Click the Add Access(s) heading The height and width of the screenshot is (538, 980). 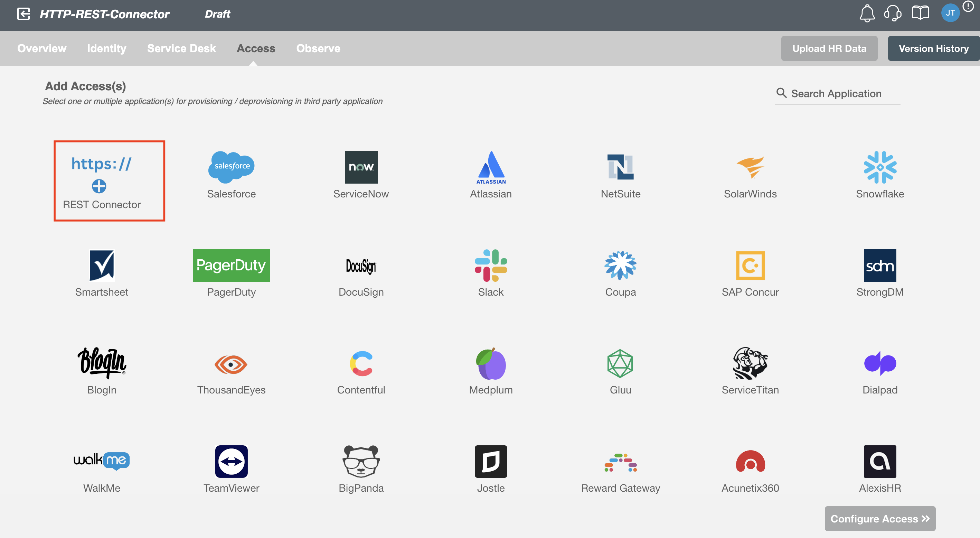(85, 86)
